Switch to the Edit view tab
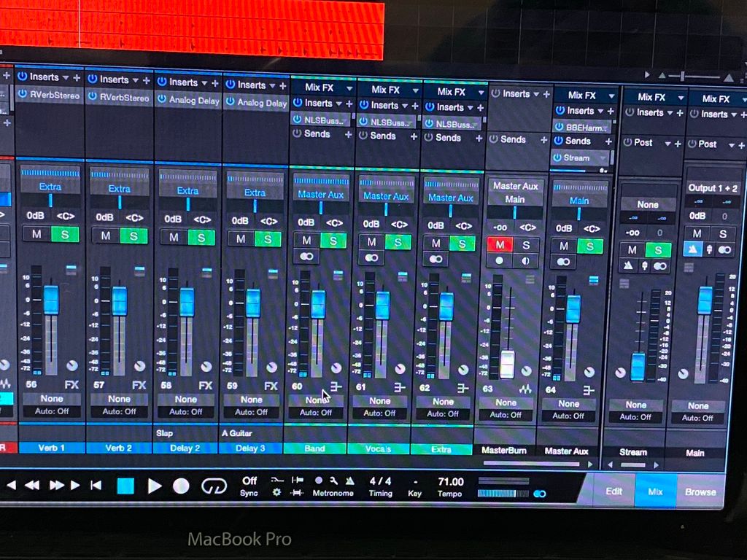 [x=614, y=491]
